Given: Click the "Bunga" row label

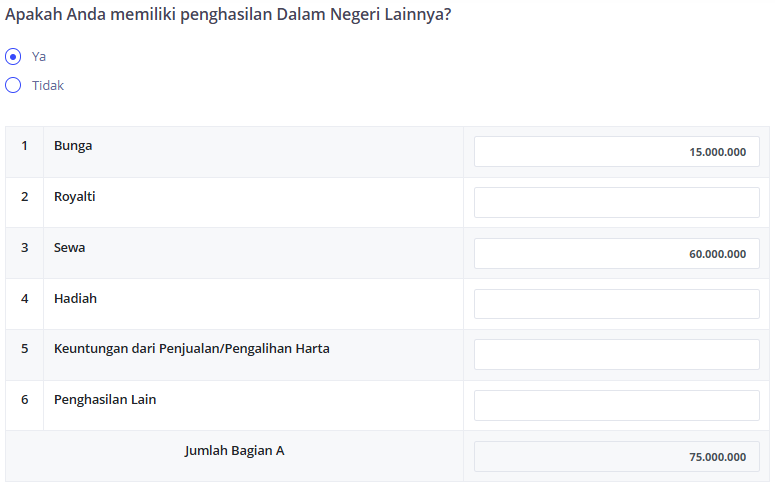Looking at the screenshot, I should [73, 146].
